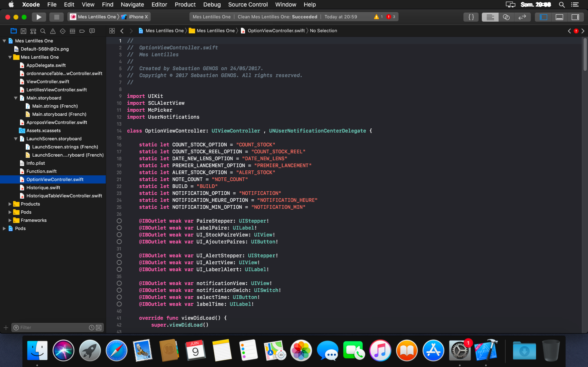Expand the Frameworks folder
Screen dimensions: 588x367
10,220
